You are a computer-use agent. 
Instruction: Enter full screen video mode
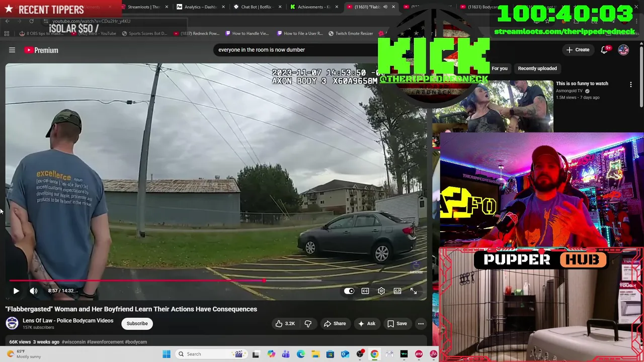(414, 291)
